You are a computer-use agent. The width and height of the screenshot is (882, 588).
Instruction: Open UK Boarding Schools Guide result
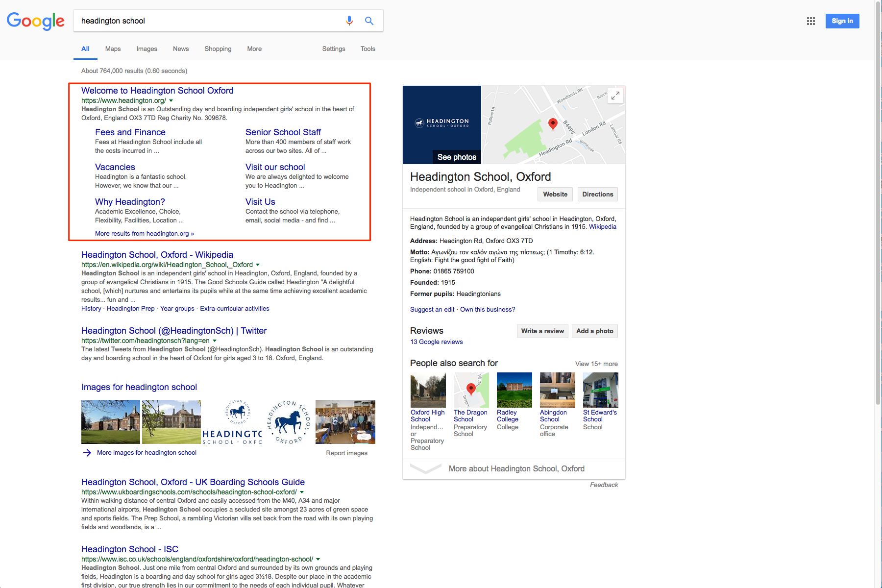click(x=193, y=482)
